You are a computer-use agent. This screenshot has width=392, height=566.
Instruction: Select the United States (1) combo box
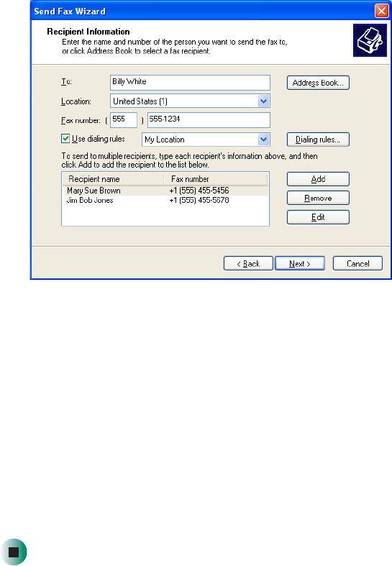[x=190, y=101]
